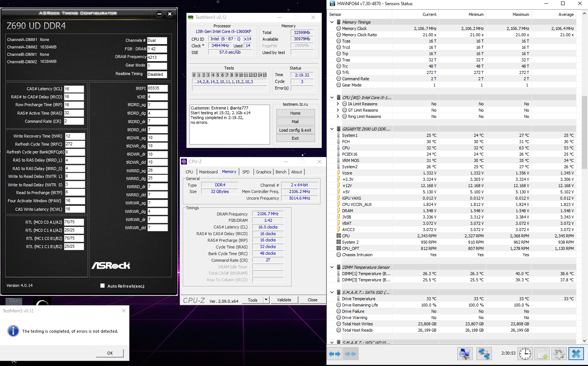Click Validate in CPU-Z

pyautogui.click(x=284, y=300)
